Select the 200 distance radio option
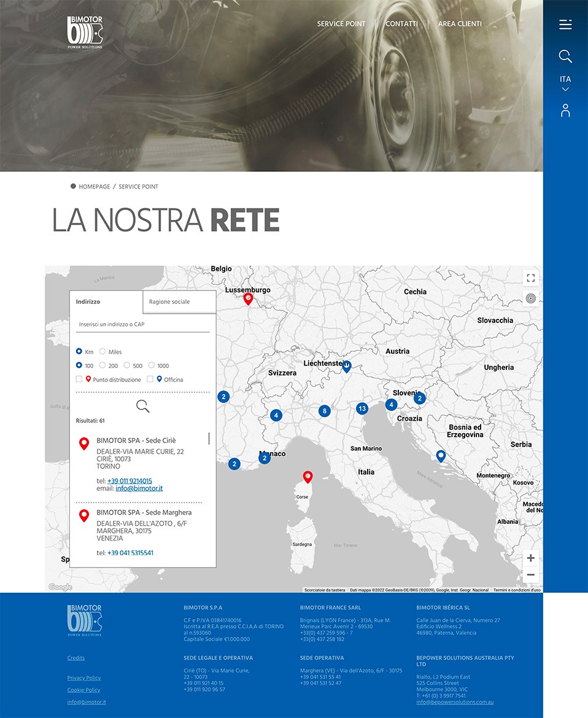 (x=103, y=365)
